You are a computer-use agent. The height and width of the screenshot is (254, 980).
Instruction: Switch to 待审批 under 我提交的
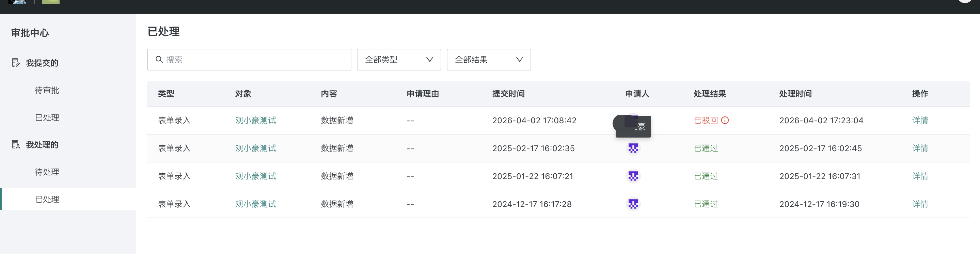pyautogui.click(x=47, y=91)
